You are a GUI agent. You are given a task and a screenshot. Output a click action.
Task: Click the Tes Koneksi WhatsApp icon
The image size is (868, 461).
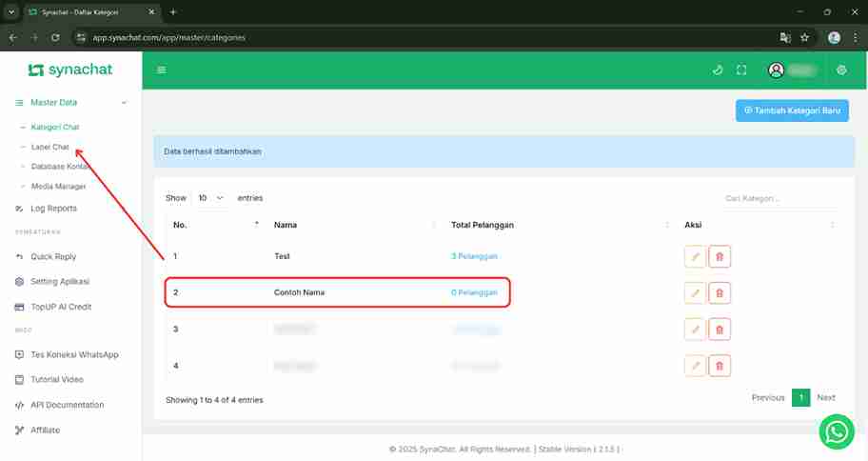19,354
